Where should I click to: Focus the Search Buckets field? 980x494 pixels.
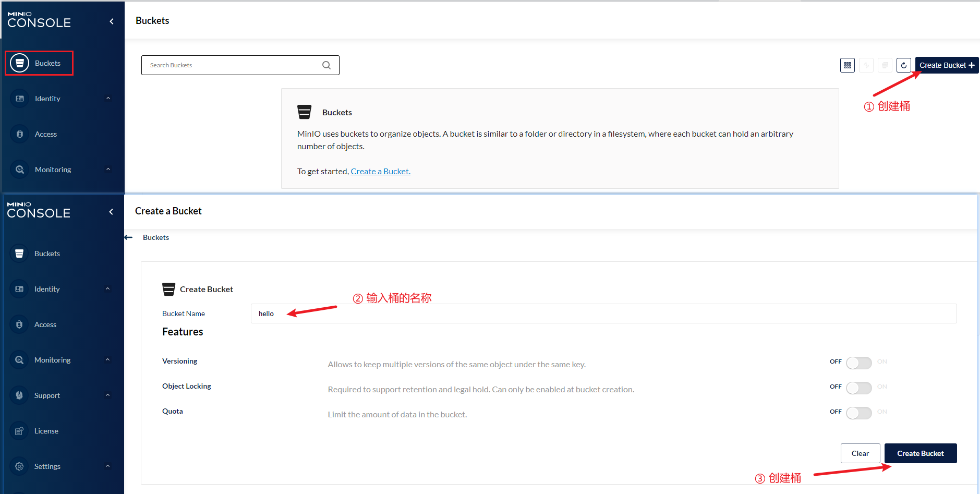[x=240, y=65]
